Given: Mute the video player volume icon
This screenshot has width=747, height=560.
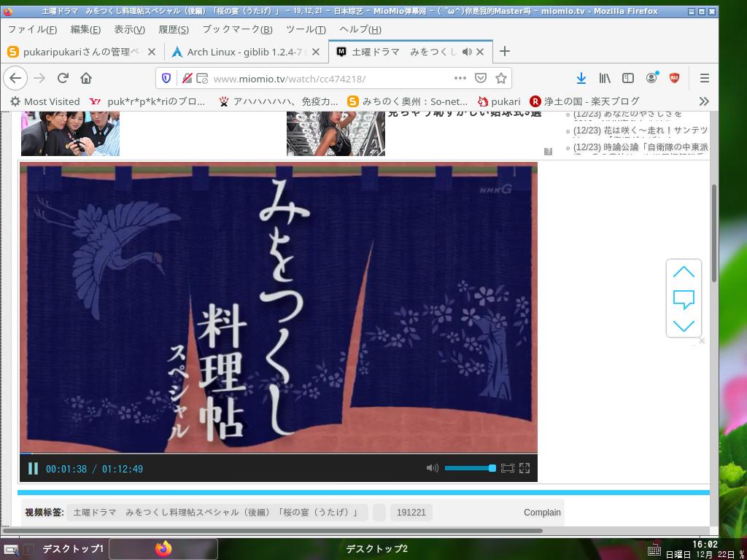Looking at the screenshot, I should point(432,468).
